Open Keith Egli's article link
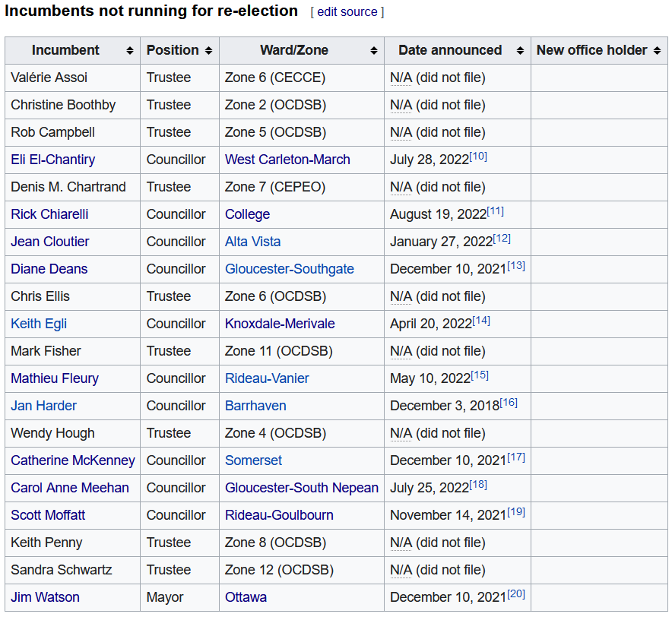 click(39, 324)
